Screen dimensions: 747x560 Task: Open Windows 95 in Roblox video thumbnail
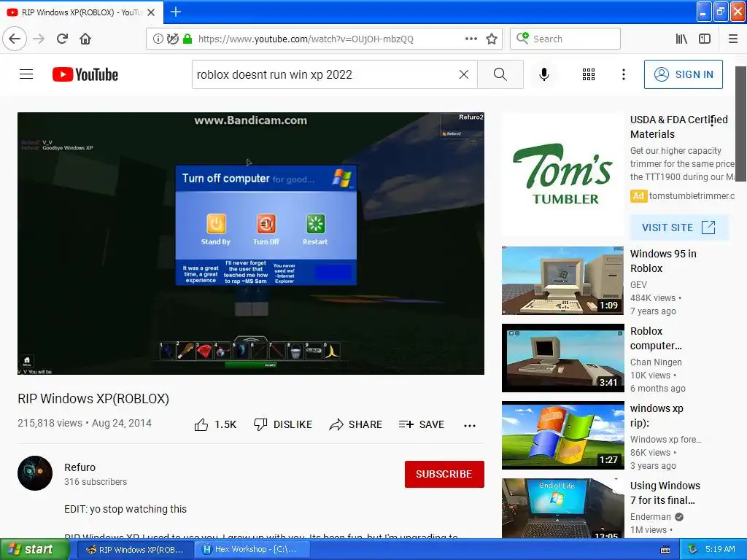[x=562, y=281]
